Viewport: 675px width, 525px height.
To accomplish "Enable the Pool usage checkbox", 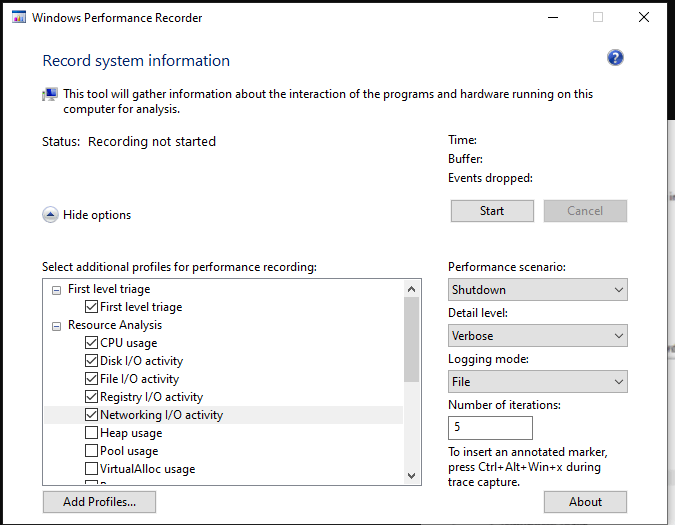I will coord(91,450).
